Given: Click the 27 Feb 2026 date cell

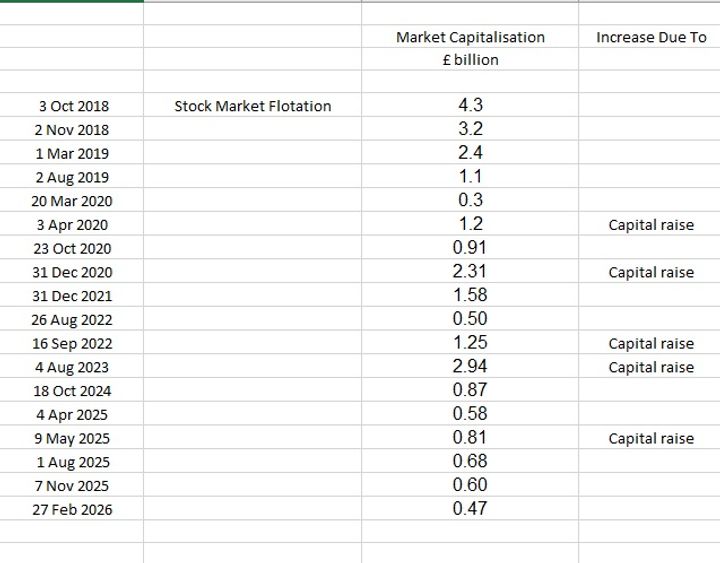Looking at the screenshot, I should tap(73, 510).
